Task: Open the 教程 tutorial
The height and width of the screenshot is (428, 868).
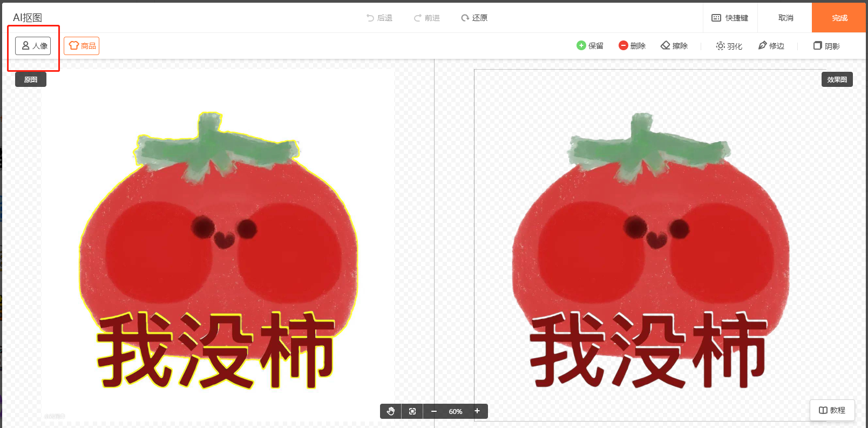Action: (832, 410)
